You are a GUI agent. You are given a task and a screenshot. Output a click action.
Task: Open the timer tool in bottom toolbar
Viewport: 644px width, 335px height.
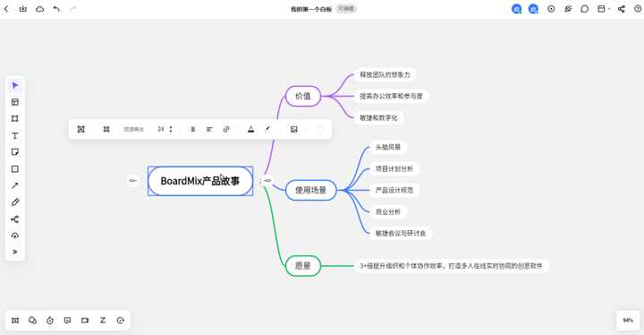(x=50, y=320)
